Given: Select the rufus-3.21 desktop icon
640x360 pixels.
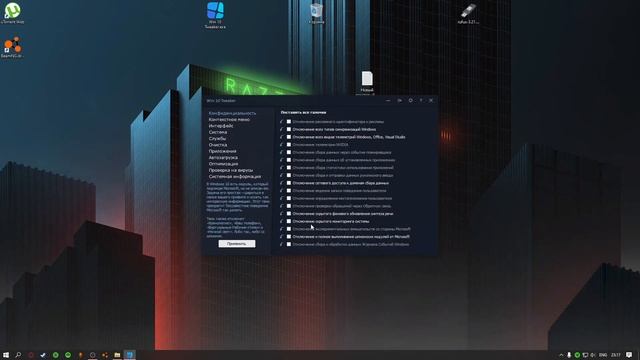Looking at the screenshot, I should tap(468, 13).
